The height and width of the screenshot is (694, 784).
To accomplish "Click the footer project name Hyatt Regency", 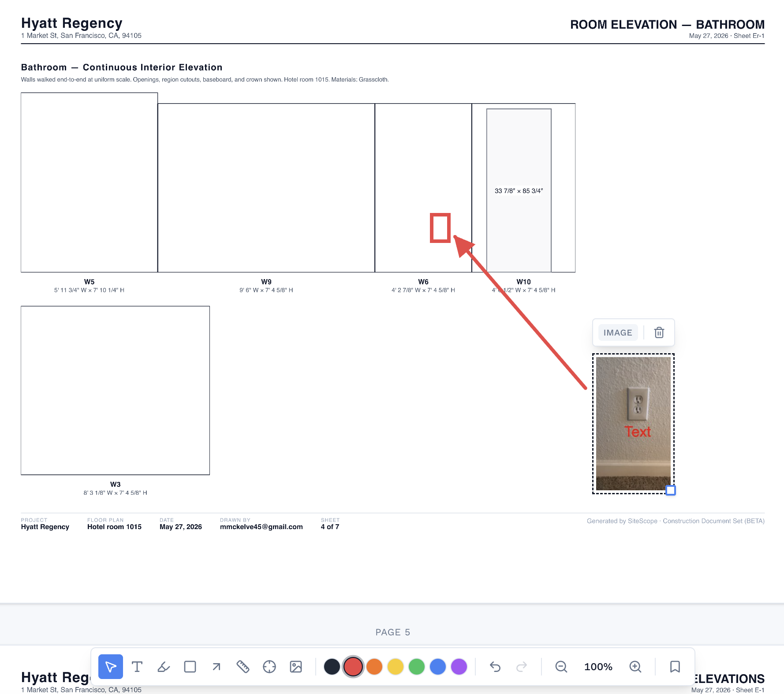I will pos(45,527).
